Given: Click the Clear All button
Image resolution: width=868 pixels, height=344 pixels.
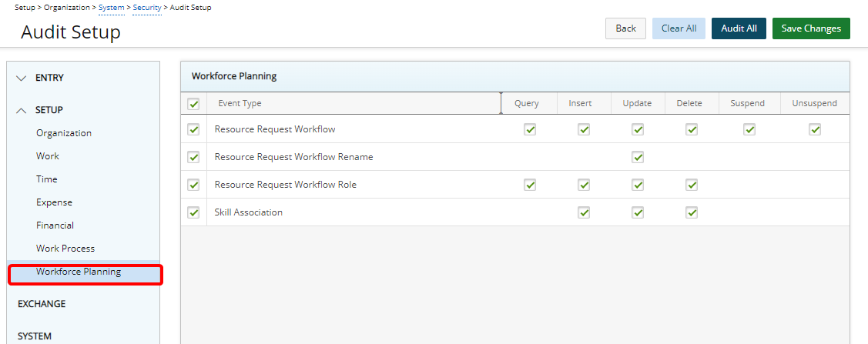Looking at the screenshot, I should (x=679, y=28).
